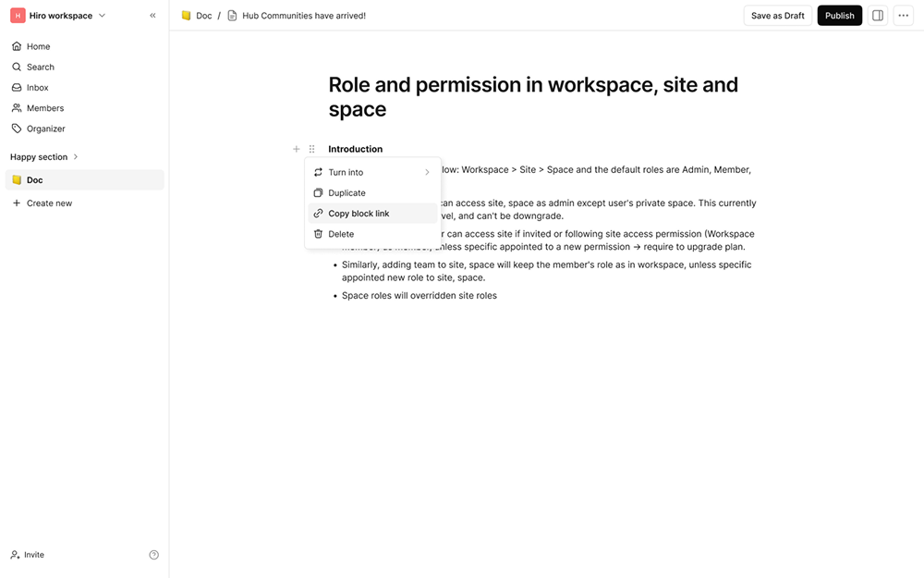
Task: Open the Organizer
Action: [84, 129]
